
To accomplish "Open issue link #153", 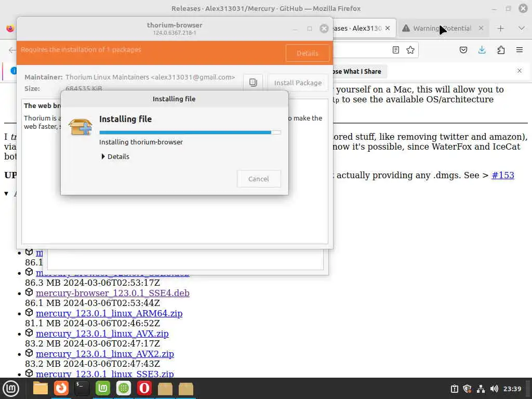I will pos(503,175).
